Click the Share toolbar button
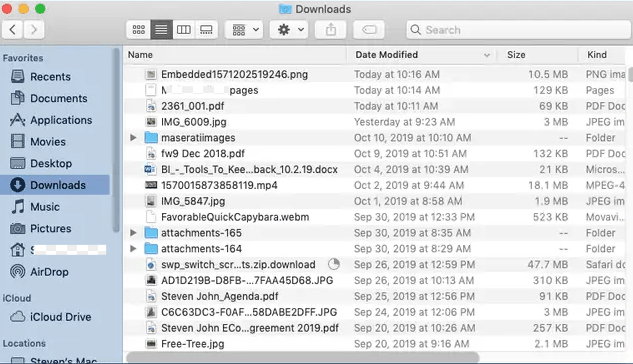 (x=331, y=29)
